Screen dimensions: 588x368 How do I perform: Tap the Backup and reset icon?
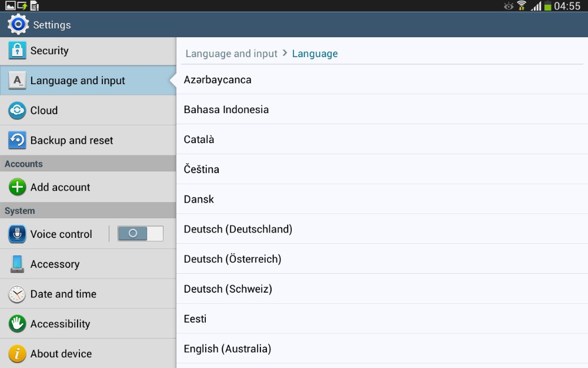point(17,140)
